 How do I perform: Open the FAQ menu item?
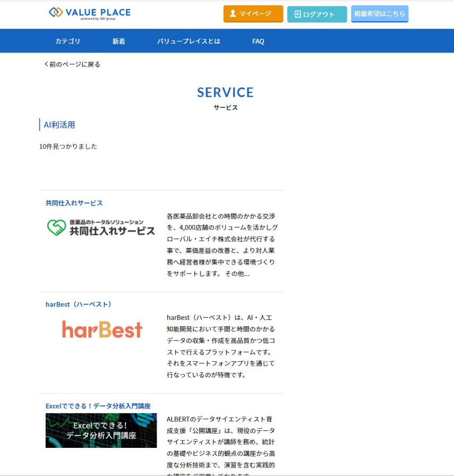(x=258, y=41)
